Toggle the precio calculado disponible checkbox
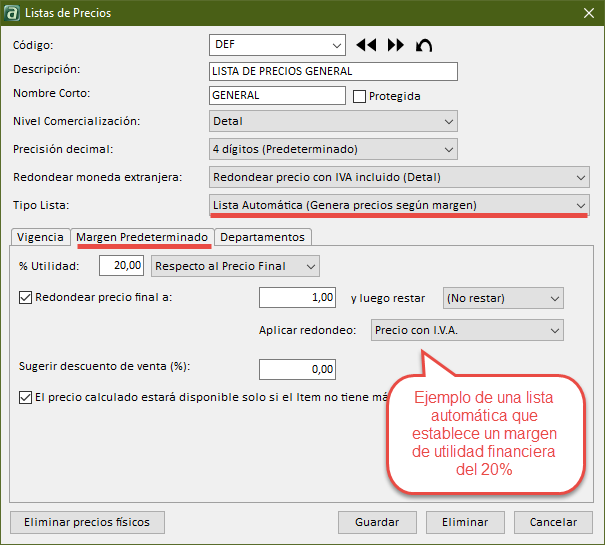 point(25,397)
